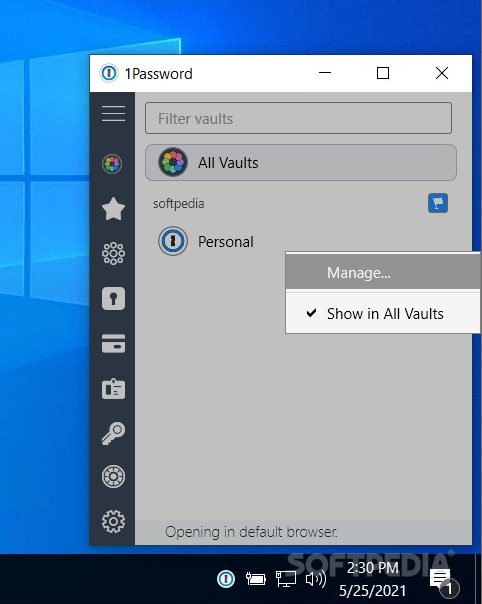Open the network tray icon
Image resolution: width=482 pixels, height=604 pixels.
pyautogui.click(x=286, y=579)
